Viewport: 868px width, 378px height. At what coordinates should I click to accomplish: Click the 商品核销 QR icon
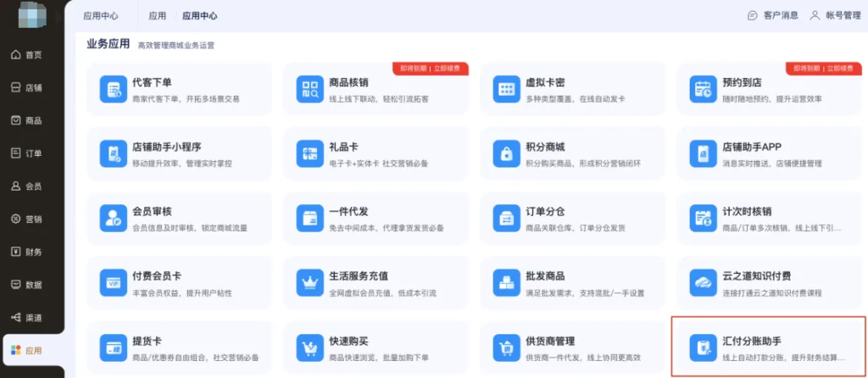310,89
